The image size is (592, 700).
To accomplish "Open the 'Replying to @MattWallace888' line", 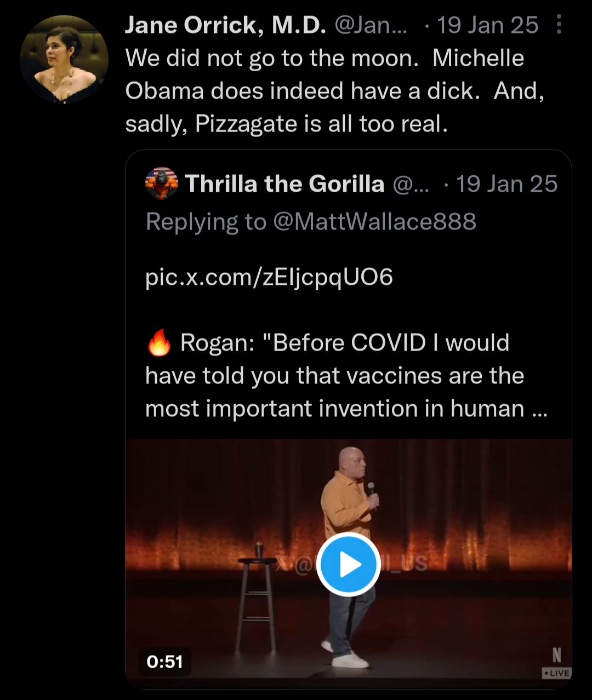I will pos(311,222).
